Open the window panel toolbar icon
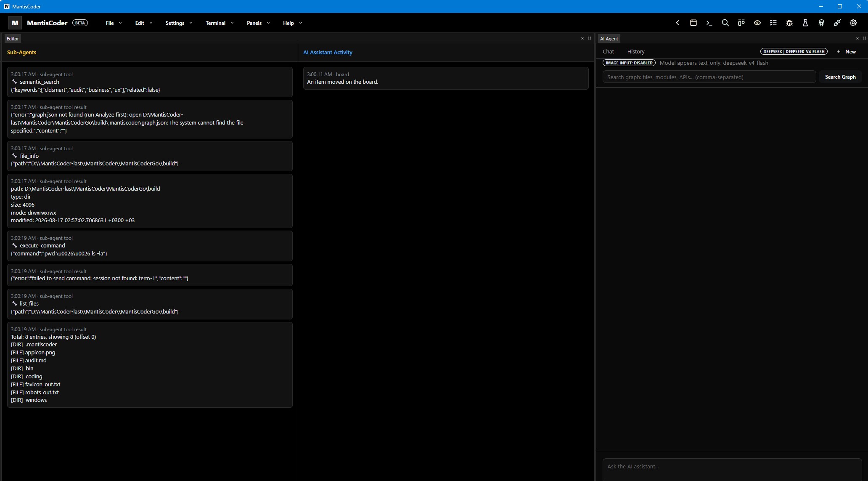 pos(693,23)
